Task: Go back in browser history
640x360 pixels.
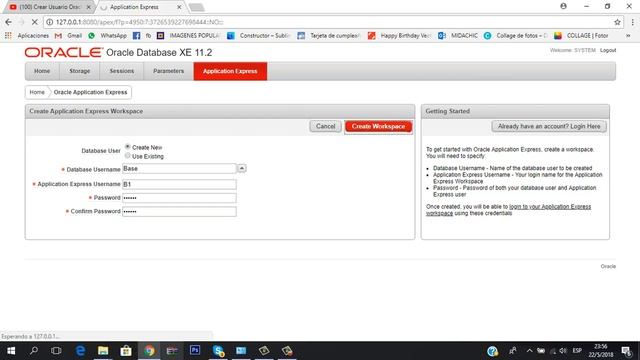Action: 9,22
